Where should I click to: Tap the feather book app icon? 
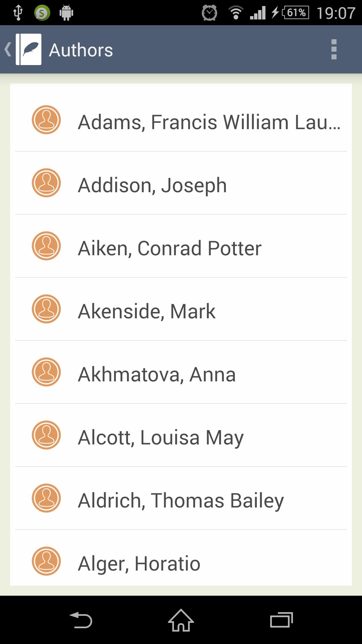click(29, 49)
